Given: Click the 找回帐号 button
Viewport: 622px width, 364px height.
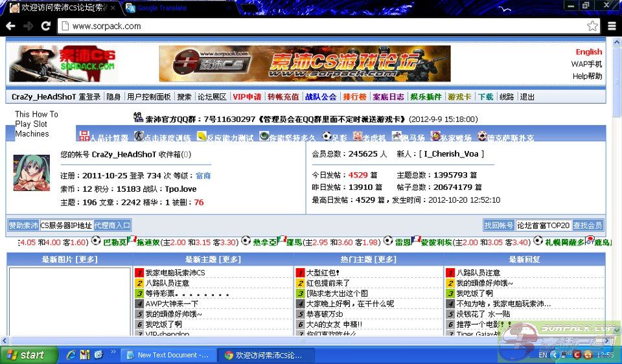Looking at the screenshot, I should (x=499, y=225).
